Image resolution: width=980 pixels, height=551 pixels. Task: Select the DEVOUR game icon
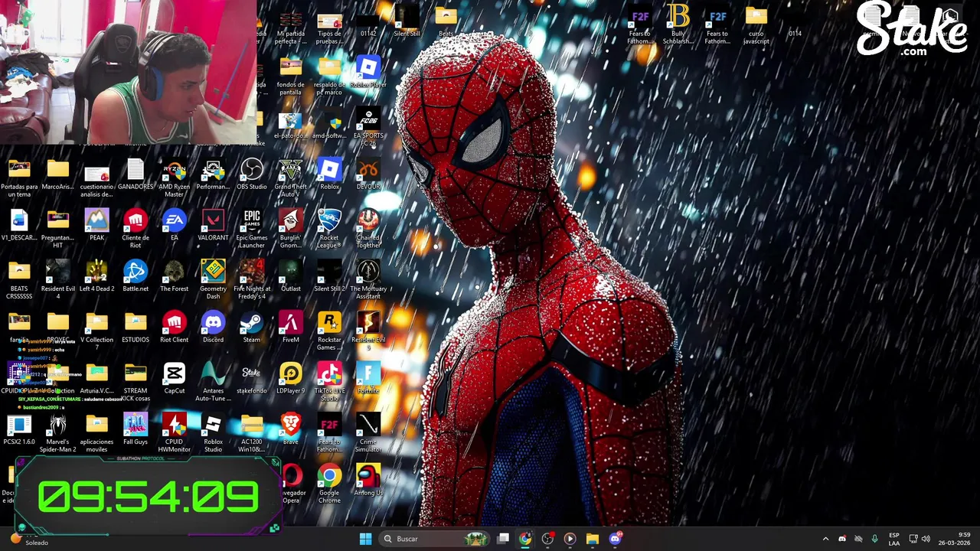coord(368,174)
